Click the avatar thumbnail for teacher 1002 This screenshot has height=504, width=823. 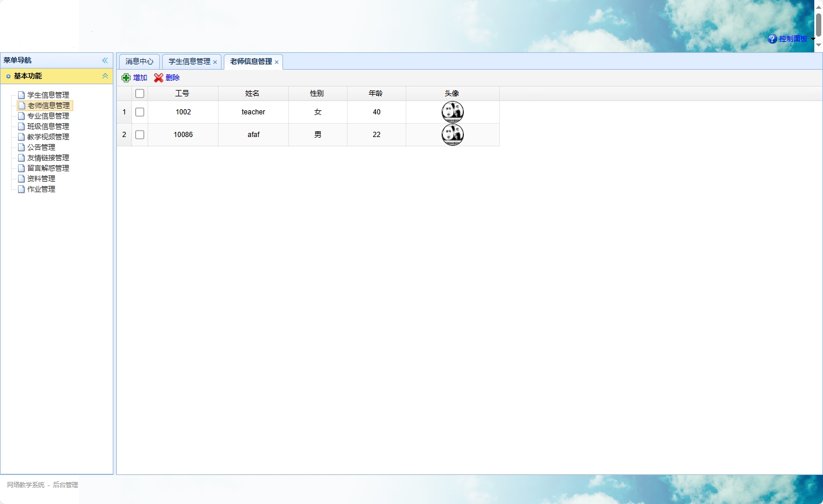coord(453,112)
